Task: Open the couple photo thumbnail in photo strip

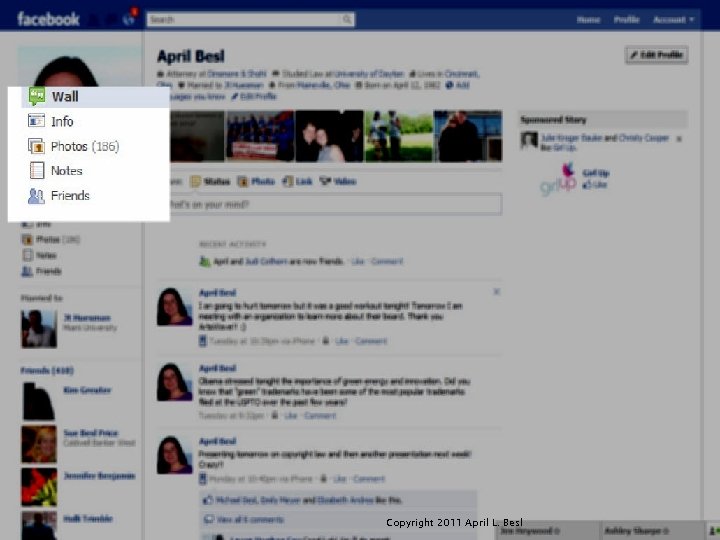Action: [329, 136]
